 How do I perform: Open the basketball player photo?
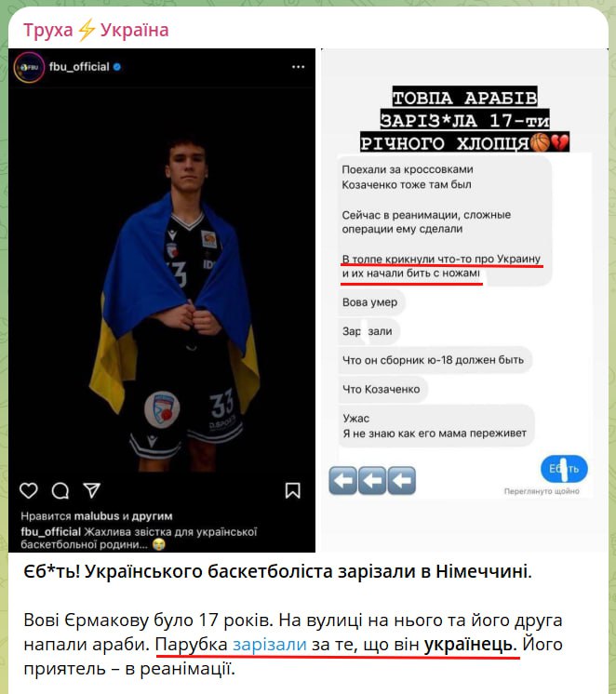162,300
